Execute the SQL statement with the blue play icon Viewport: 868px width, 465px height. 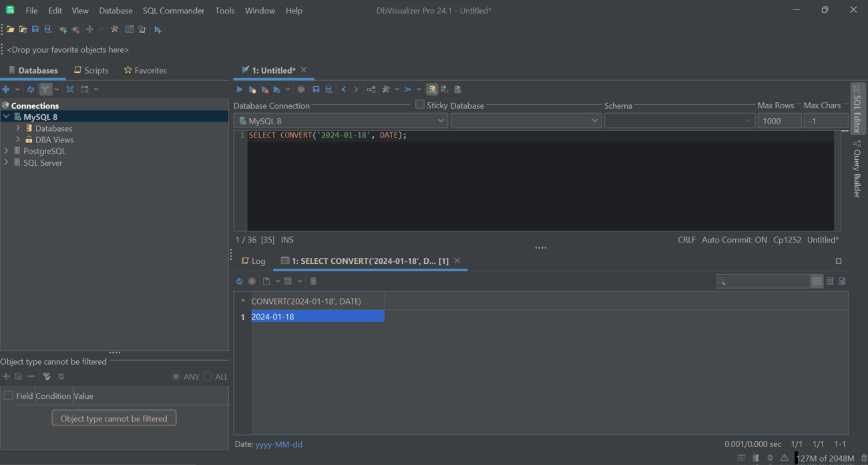[240, 89]
